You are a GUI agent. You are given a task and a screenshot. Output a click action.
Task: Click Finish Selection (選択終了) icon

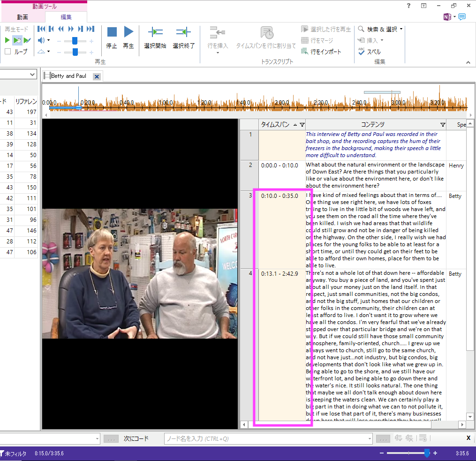(x=183, y=32)
